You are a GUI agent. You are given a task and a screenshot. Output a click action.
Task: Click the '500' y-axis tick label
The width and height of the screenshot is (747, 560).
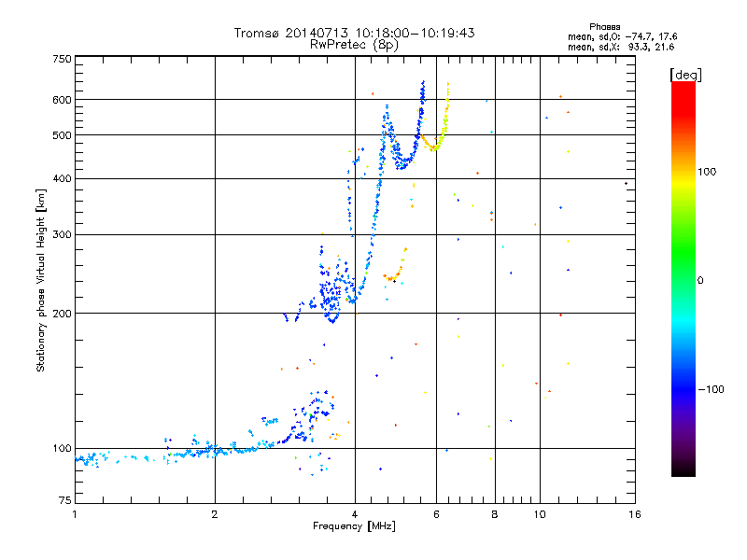pos(62,135)
